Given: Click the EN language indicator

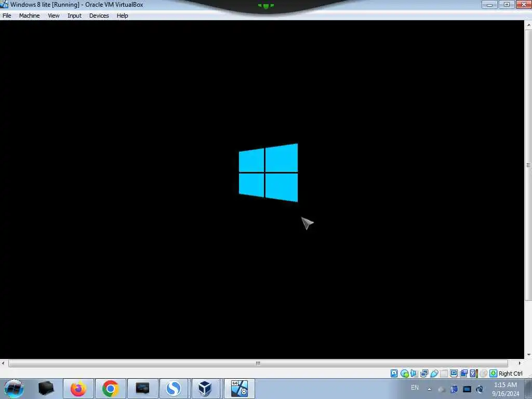Looking at the screenshot, I should pyautogui.click(x=415, y=388).
